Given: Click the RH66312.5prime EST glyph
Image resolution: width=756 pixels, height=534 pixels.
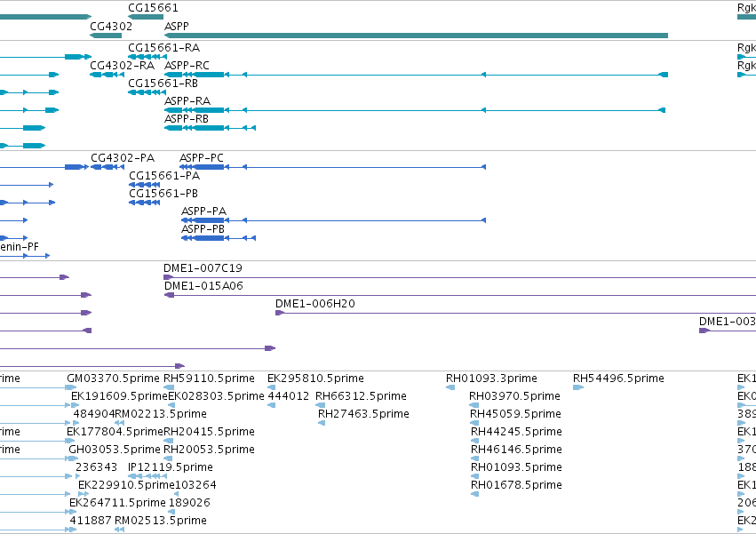Looking at the screenshot, I should click(x=320, y=405).
